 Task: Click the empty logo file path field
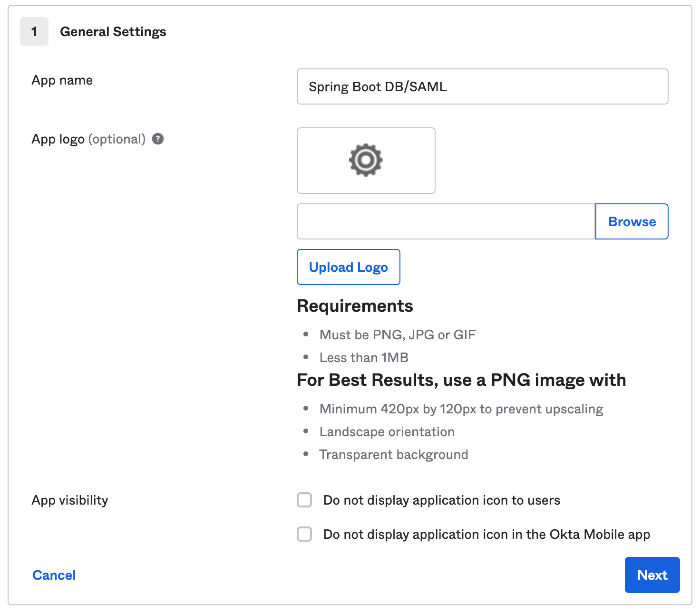coord(446,221)
